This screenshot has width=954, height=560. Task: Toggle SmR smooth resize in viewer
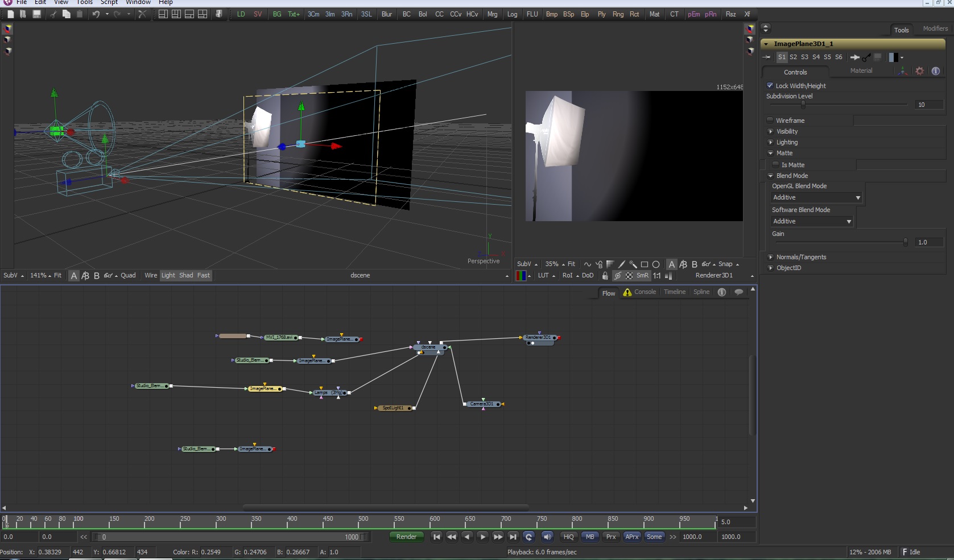click(642, 276)
